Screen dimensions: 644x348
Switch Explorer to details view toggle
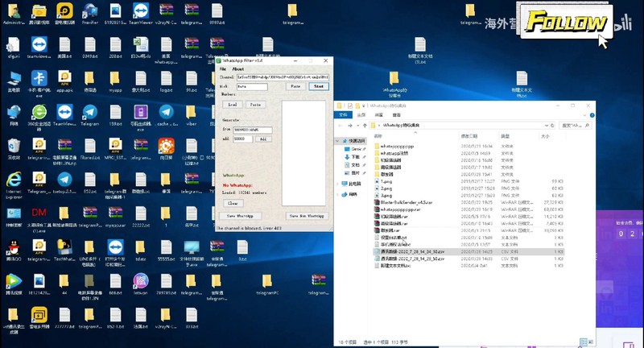(x=584, y=342)
